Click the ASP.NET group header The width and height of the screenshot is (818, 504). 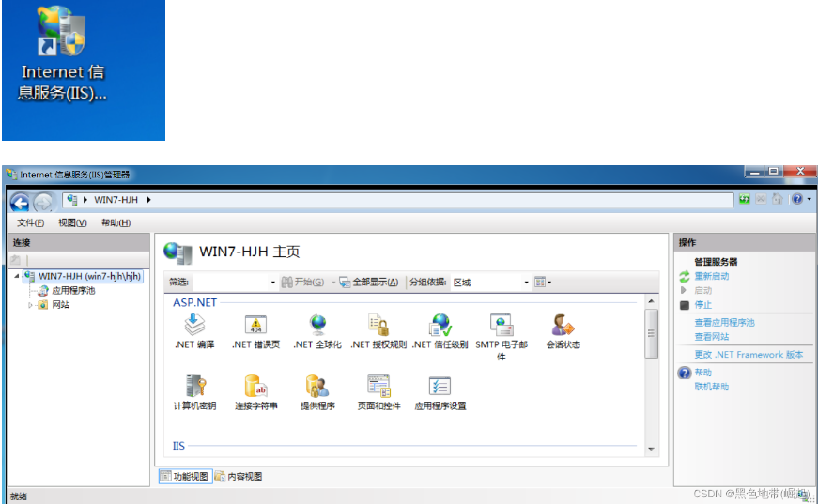tap(194, 302)
